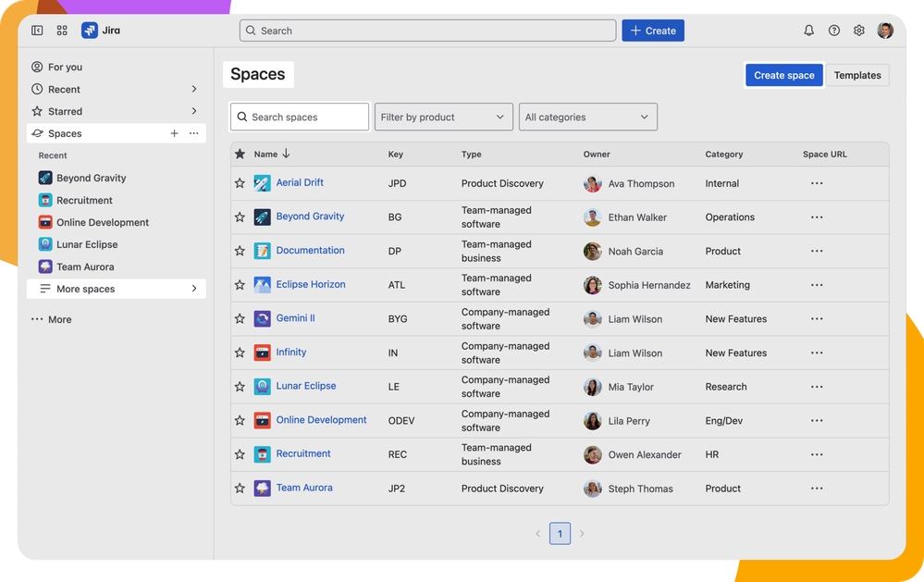Image resolution: width=924 pixels, height=582 pixels.
Task: Click the plus icon next to Spaces
Action: pos(175,133)
